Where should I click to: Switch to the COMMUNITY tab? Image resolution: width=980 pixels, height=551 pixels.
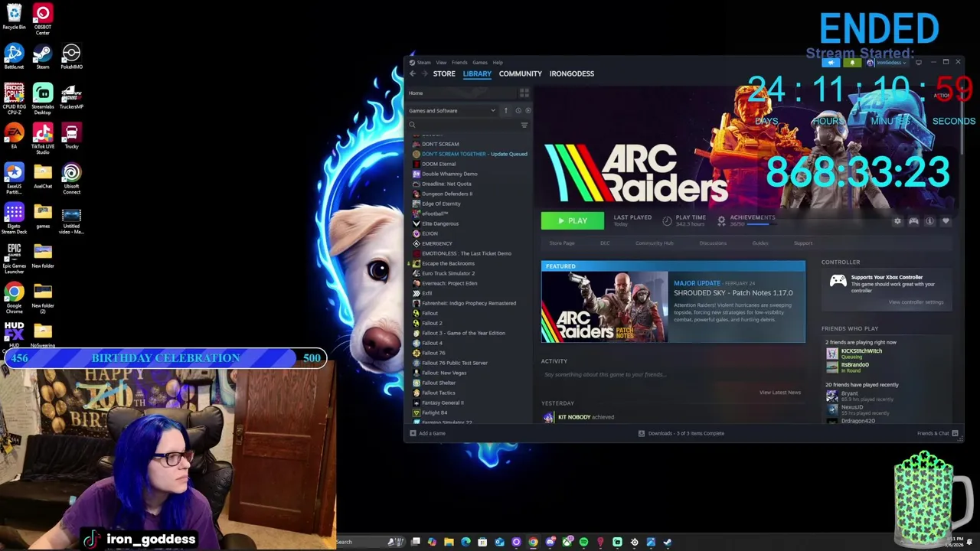(x=521, y=73)
